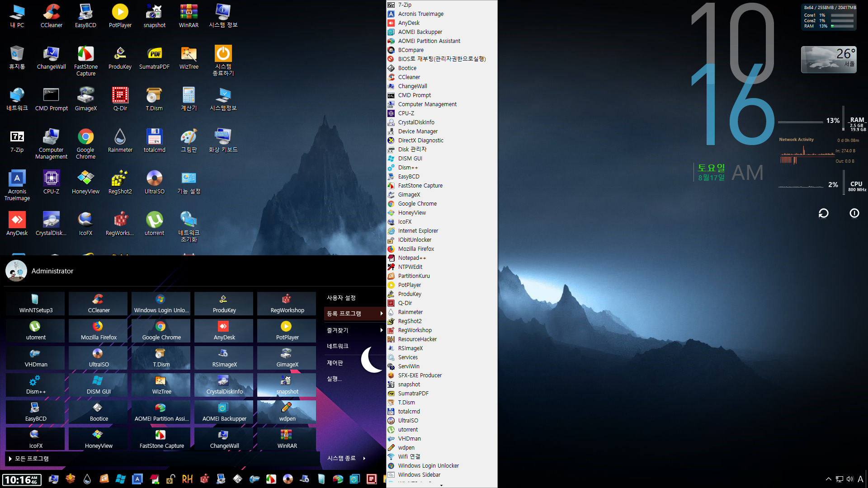Image resolution: width=868 pixels, height=488 pixels.
Task: Click the snapshot tile in the start menu
Action: click(x=287, y=385)
